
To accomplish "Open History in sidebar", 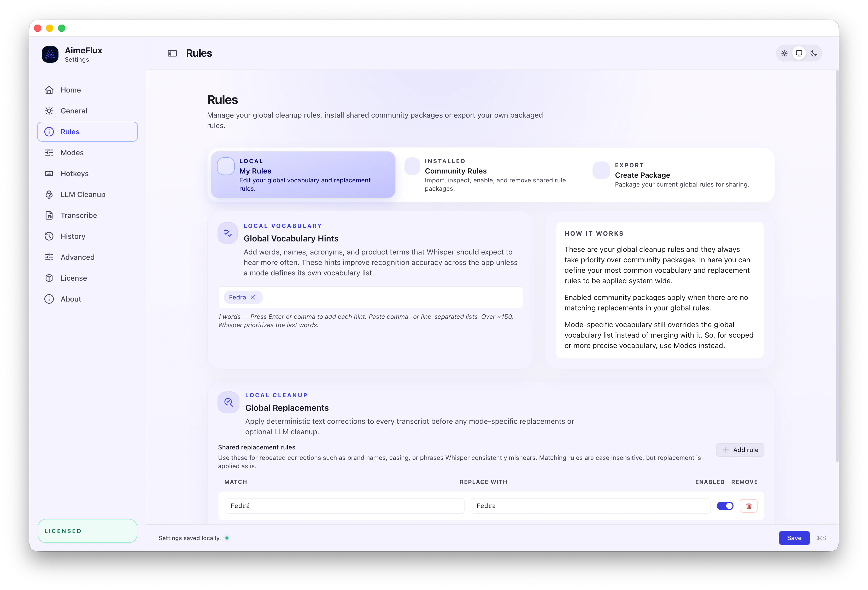I will pos(87,236).
